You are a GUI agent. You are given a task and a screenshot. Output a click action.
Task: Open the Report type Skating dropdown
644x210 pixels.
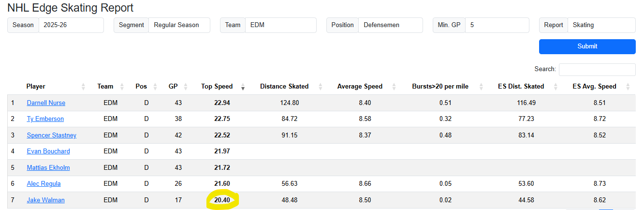601,25
